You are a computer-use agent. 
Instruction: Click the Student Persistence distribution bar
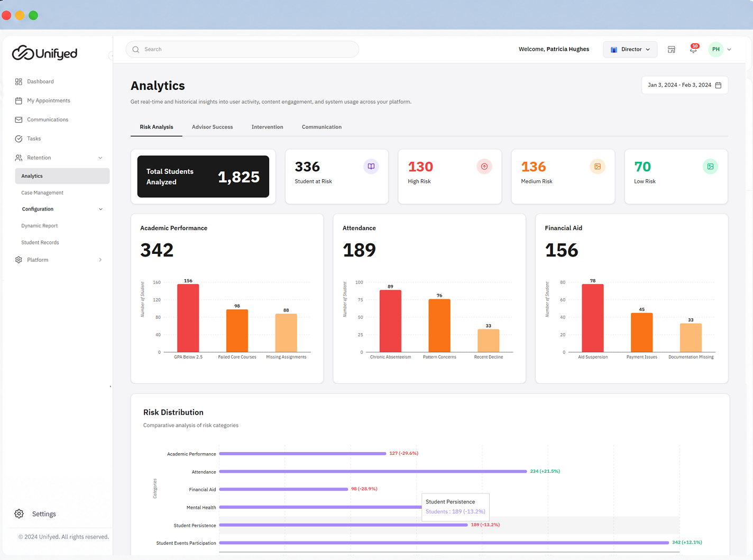click(x=343, y=525)
